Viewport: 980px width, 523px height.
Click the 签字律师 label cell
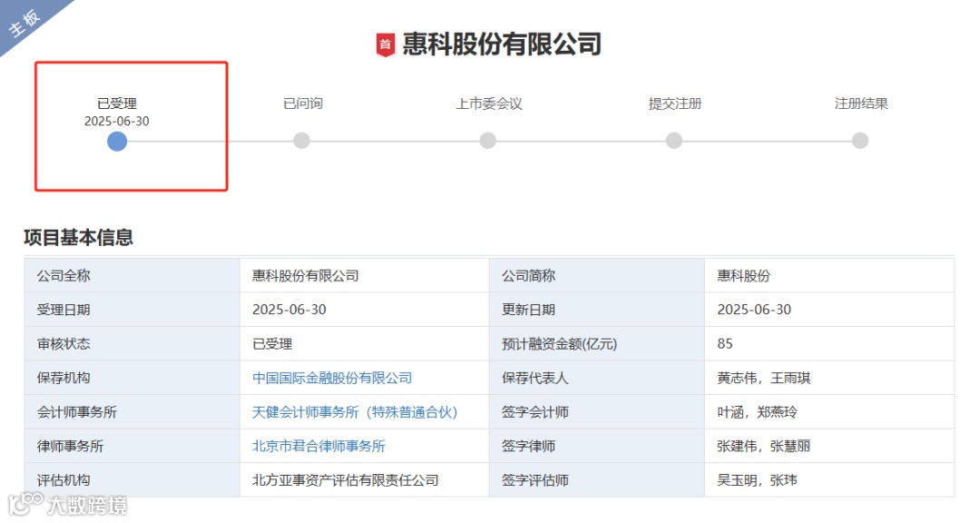coord(597,446)
